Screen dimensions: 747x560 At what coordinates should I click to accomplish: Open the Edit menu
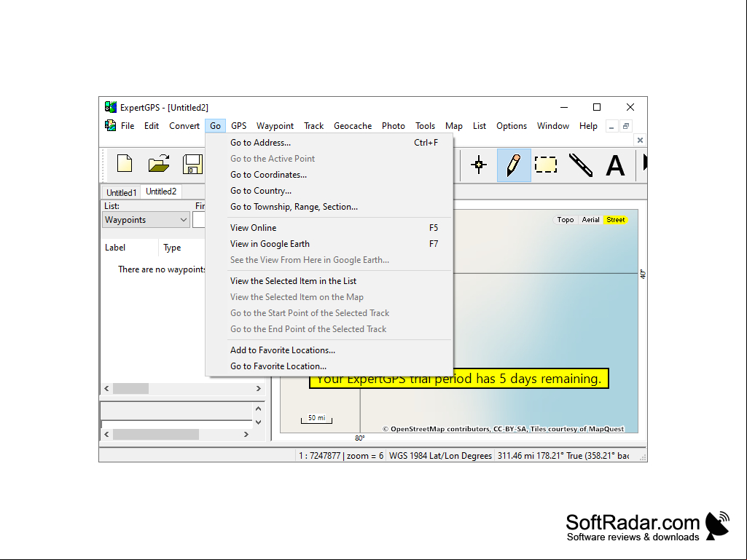point(152,126)
